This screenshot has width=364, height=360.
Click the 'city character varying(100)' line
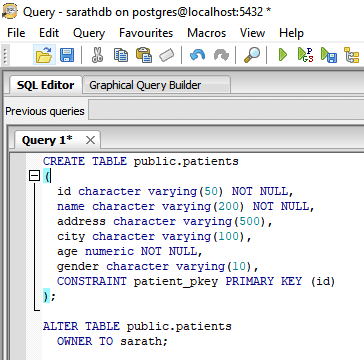click(x=154, y=236)
